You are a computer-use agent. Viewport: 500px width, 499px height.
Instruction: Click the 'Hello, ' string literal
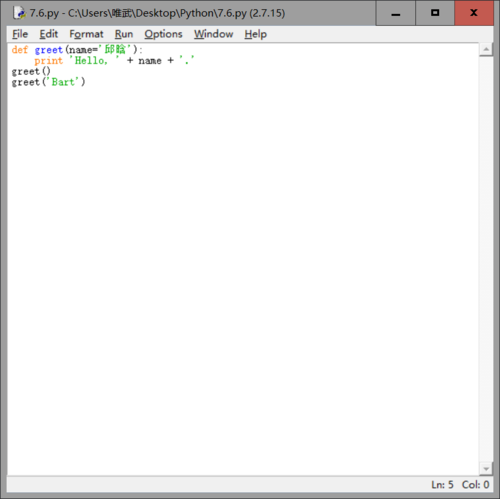click(x=94, y=60)
